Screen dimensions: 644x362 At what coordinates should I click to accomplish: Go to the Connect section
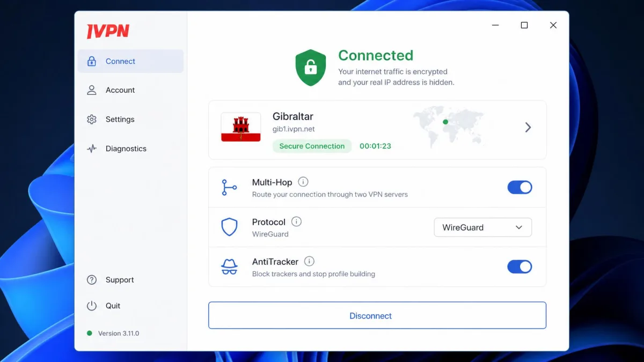click(130, 61)
